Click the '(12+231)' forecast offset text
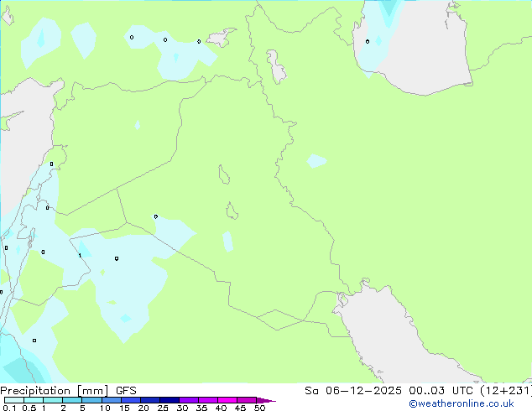Screen dimensions: 532x411 click(505, 391)
